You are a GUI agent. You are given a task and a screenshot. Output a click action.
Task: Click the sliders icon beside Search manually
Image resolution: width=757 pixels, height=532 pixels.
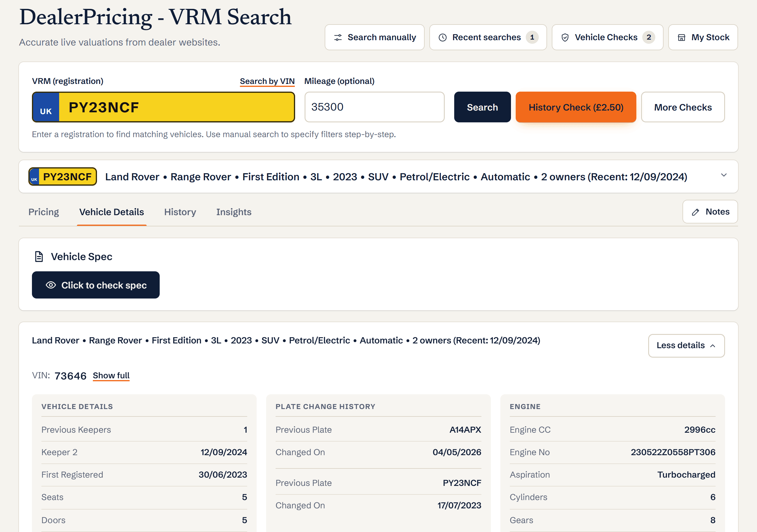click(338, 38)
